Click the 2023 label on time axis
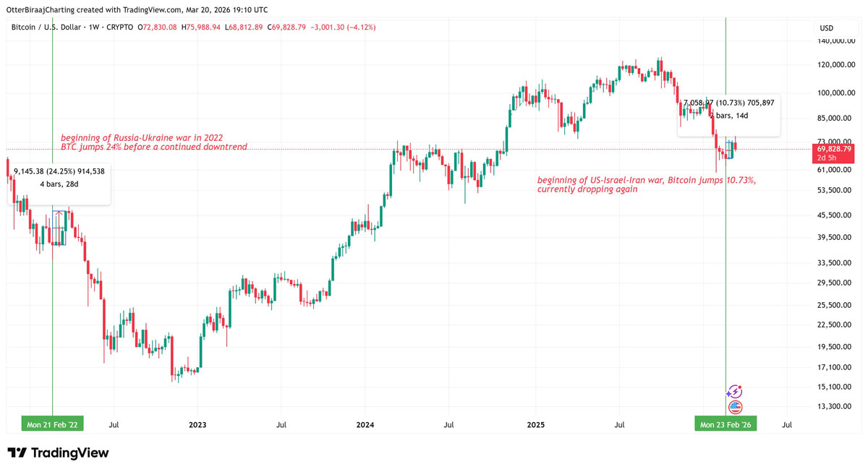Screen dimensions: 868x472 [x=197, y=425]
